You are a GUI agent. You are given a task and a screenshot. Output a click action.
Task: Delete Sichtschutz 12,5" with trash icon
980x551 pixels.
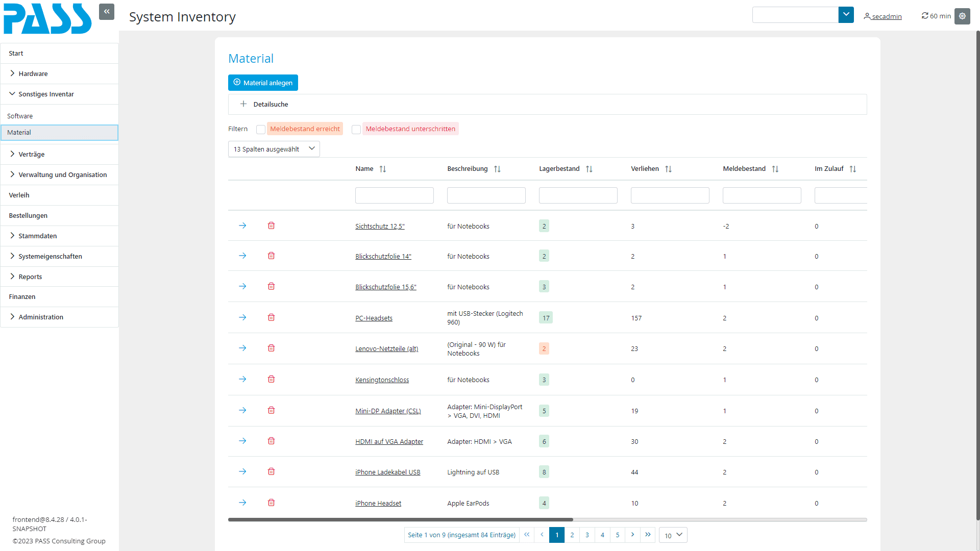[x=271, y=226]
